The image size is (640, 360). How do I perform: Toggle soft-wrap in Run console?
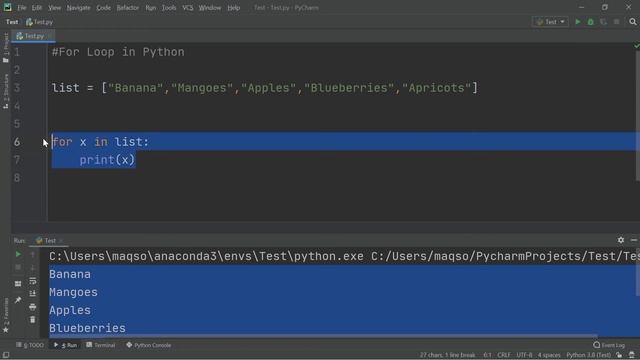point(33,281)
